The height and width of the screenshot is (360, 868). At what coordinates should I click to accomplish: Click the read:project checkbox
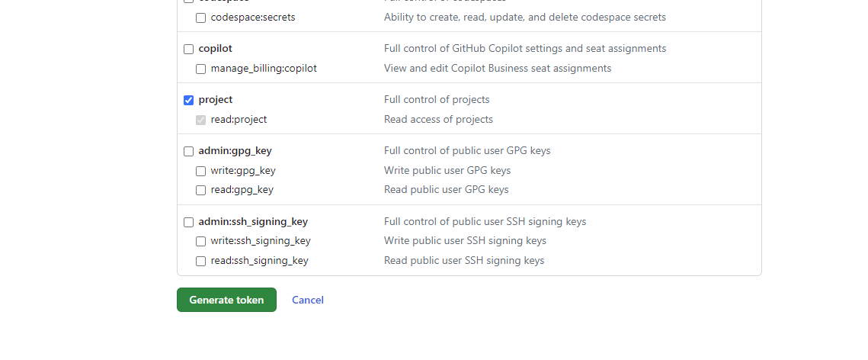point(200,121)
